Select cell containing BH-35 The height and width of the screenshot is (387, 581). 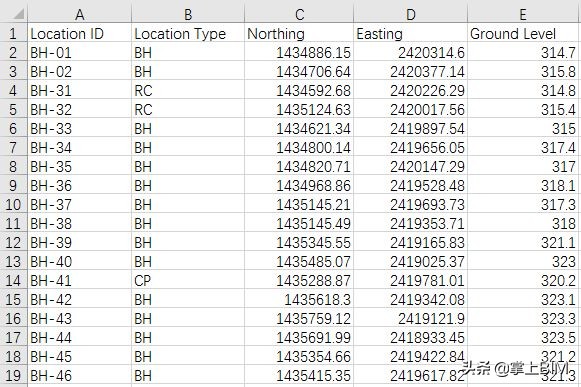coord(79,166)
